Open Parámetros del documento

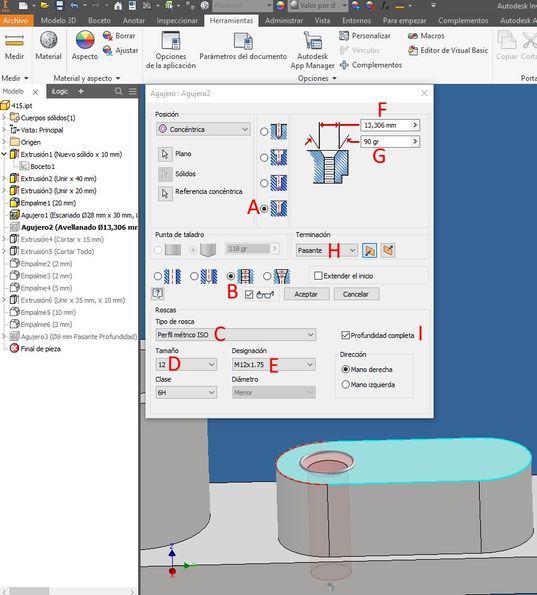[x=243, y=46]
